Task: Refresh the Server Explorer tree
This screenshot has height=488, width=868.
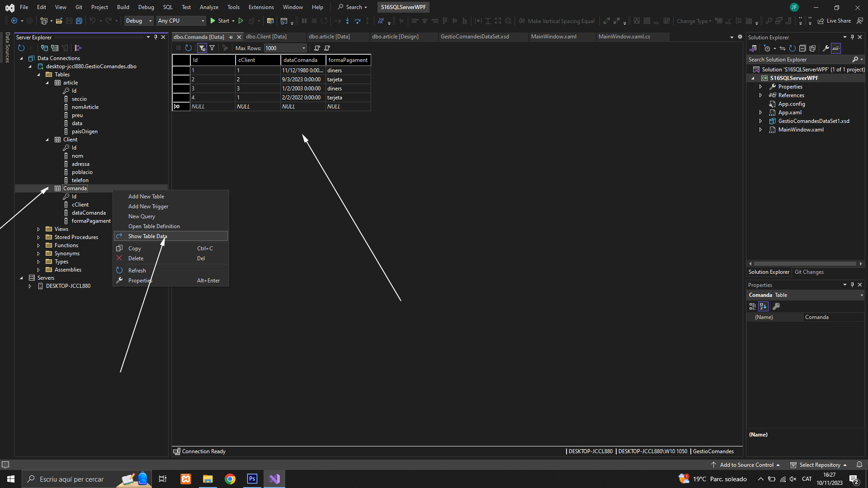Action: click(x=21, y=48)
